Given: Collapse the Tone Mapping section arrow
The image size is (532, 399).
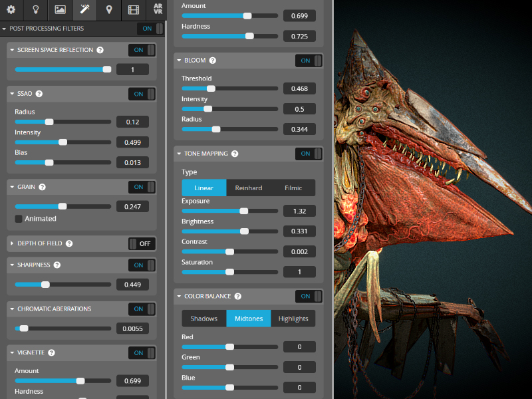Looking at the screenshot, I should [x=179, y=154].
